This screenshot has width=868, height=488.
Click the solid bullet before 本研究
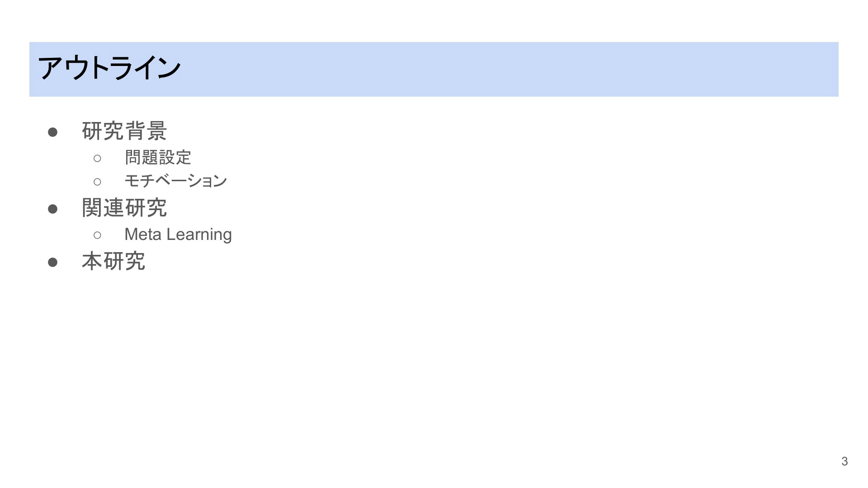[52, 262]
